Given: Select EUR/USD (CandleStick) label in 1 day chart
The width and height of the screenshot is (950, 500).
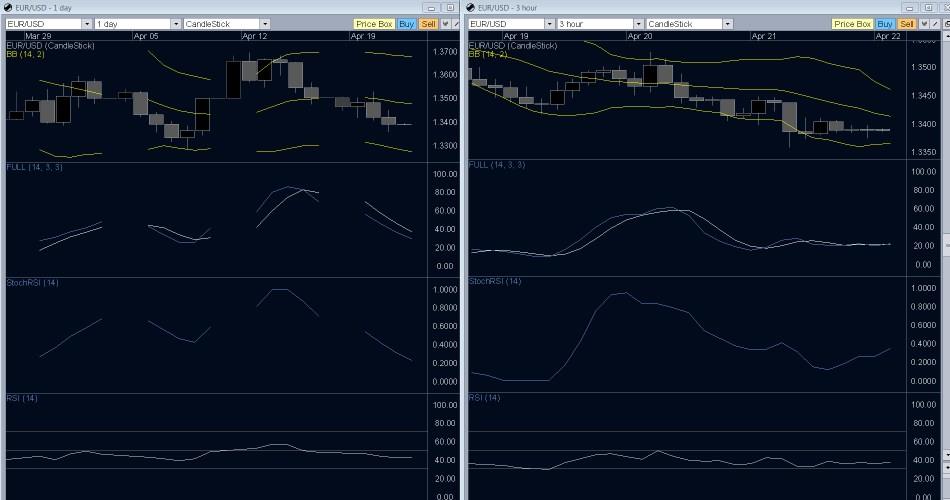Looking at the screenshot, I should (x=50, y=45).
